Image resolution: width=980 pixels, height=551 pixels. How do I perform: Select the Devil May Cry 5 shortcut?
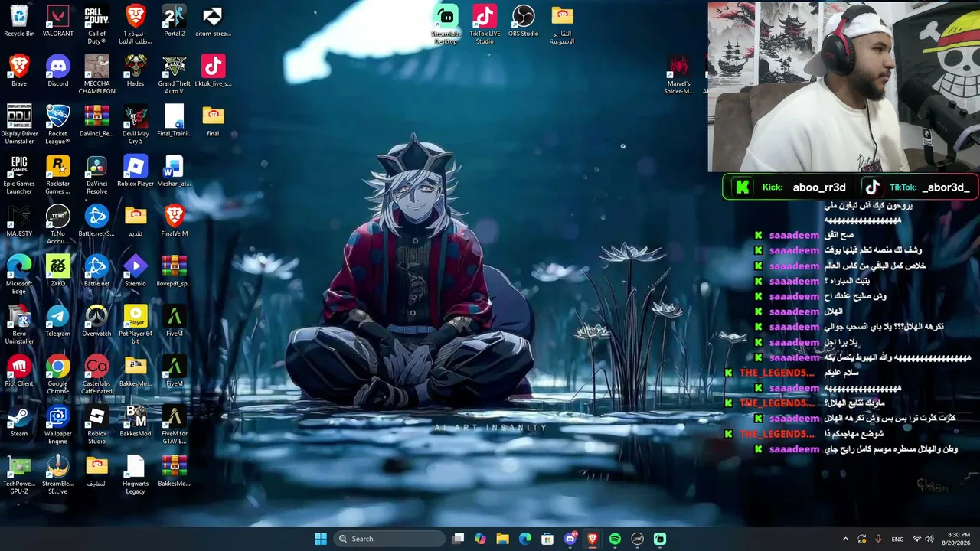pyautogui.click(x=136, y=124)
